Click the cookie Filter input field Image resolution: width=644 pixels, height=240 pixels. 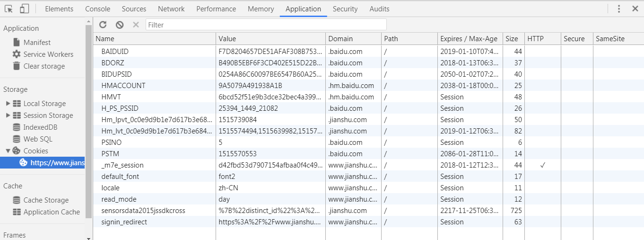point(266,25)
